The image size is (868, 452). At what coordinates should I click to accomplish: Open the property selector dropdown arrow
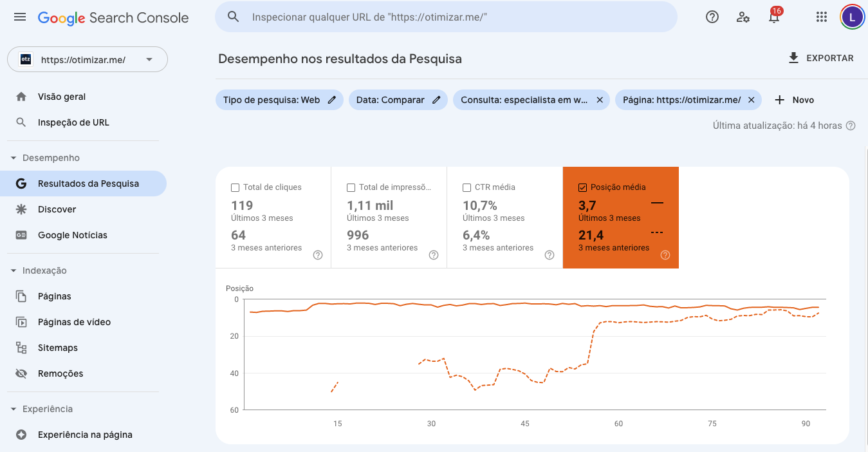point(149,60)
